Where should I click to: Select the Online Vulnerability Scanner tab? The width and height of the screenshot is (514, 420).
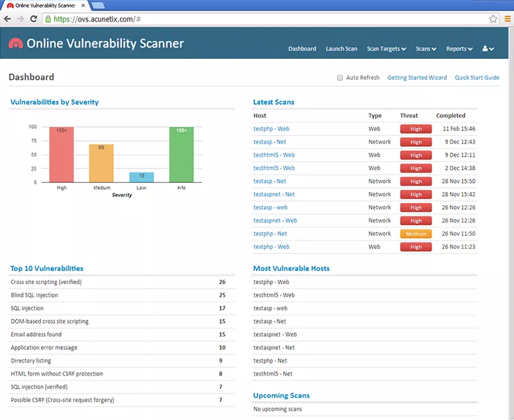point(45,6)
